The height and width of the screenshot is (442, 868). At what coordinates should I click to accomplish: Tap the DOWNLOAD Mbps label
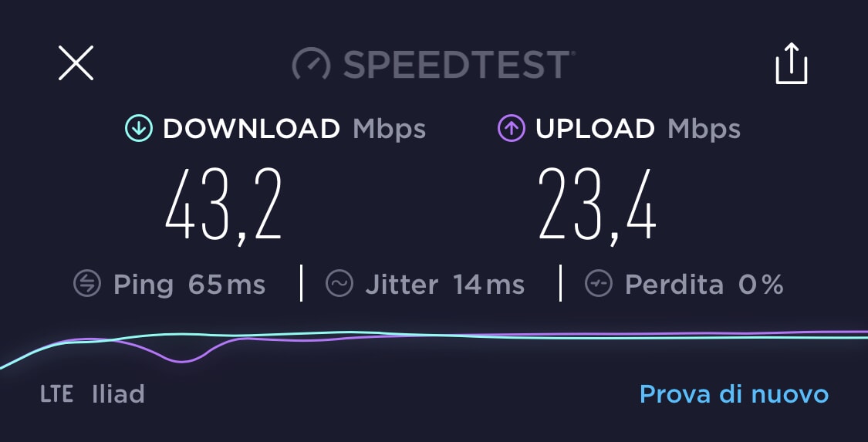click(294, 129)
